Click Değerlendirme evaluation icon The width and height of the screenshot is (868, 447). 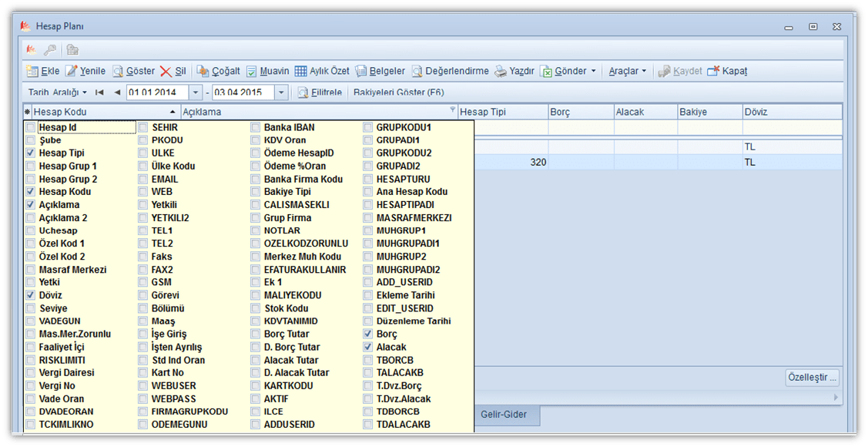tap(417, 71)
